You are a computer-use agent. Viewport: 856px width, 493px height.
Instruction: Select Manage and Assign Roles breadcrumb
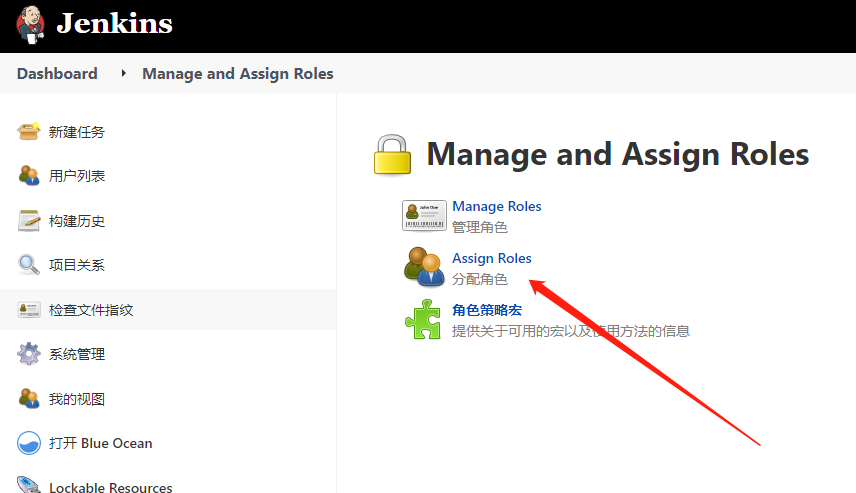tap(238, 73)
